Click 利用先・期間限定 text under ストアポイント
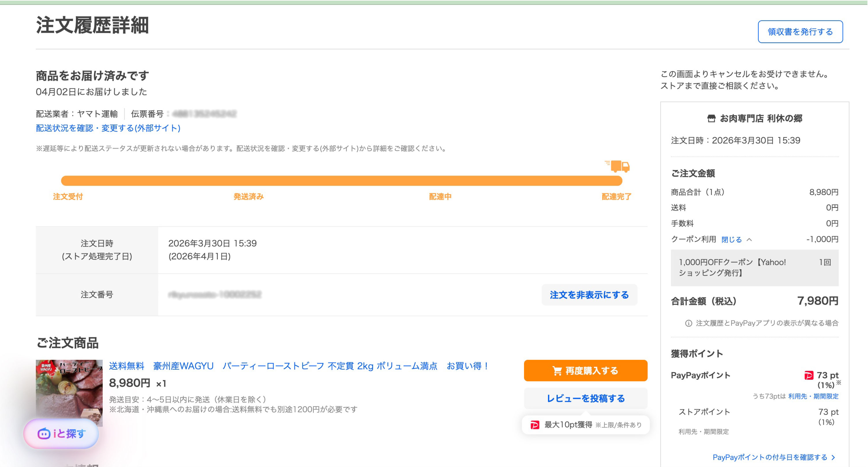Screen dimensions: 868x467 pyautogui.click(x=704, y=432)
